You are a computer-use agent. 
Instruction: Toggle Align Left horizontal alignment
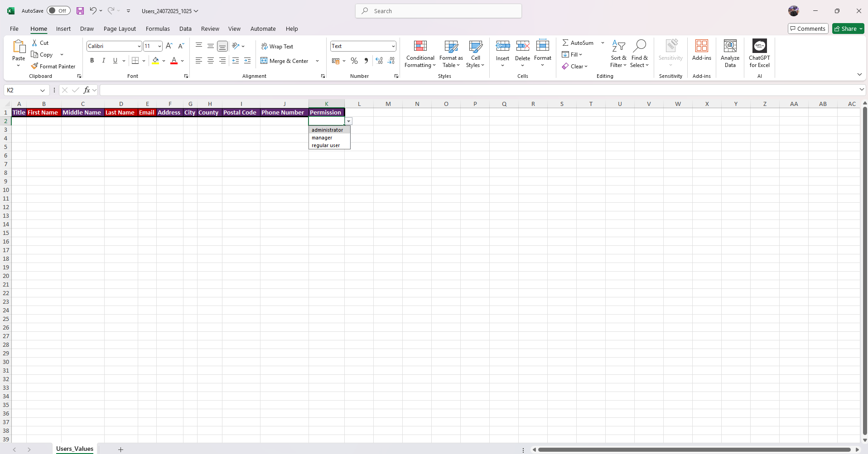pos(199,60)
